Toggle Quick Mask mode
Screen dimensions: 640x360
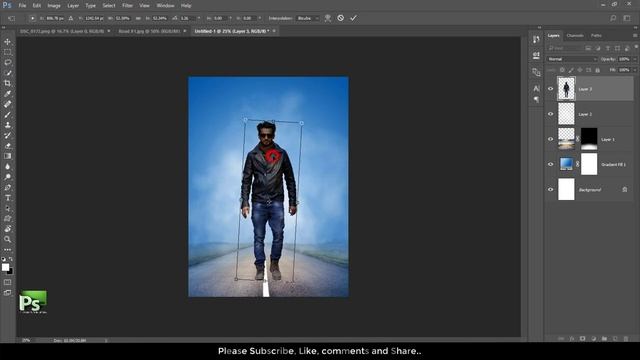pos(7,282)
